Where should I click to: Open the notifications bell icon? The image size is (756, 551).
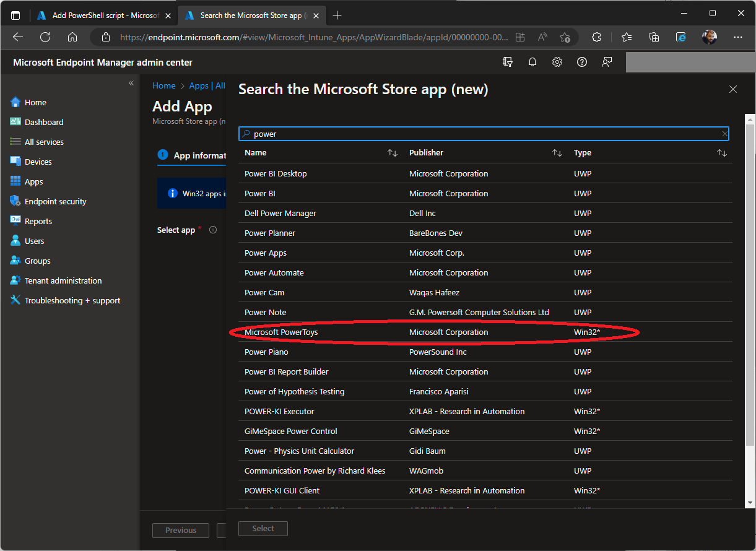(x=532, y=62)
